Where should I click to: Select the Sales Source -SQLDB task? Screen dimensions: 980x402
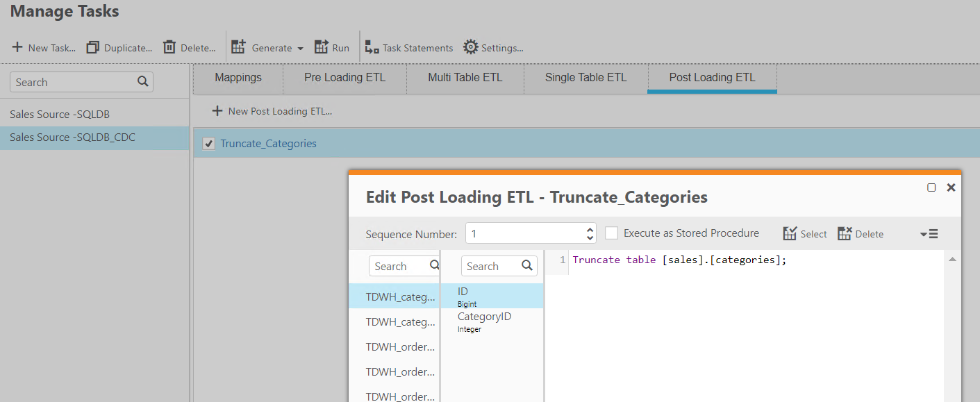pos(60,114)
